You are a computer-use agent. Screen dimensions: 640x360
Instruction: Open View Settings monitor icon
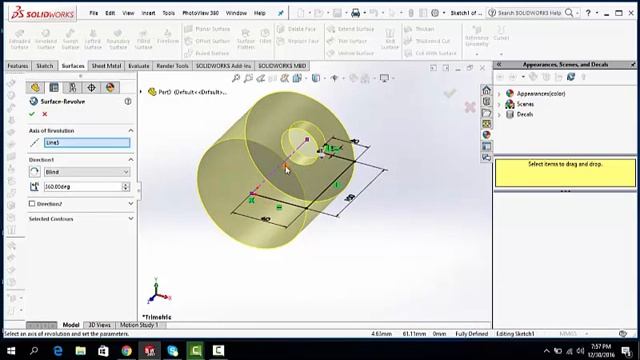384,78
